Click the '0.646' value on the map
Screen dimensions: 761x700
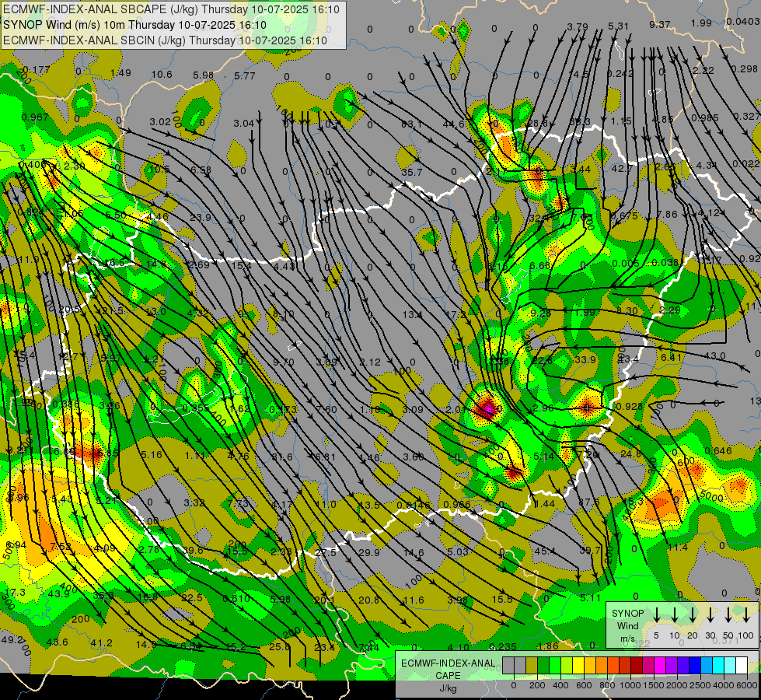(718, 451)
